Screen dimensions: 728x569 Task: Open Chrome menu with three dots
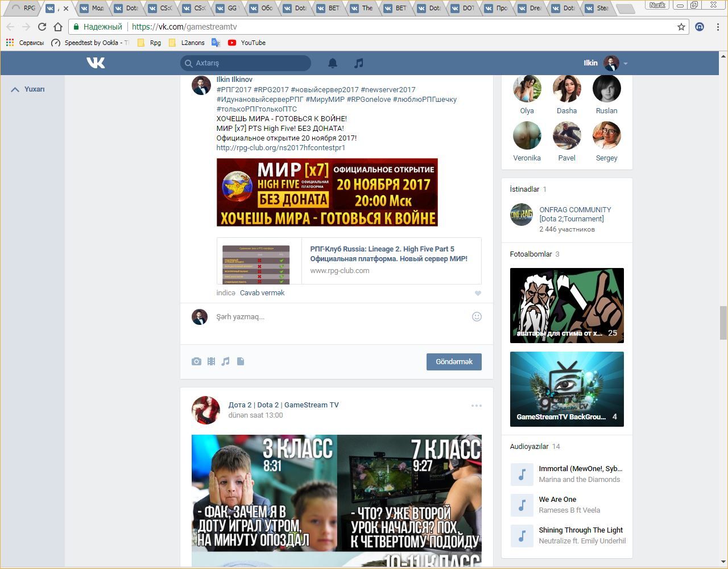(718, 27)
